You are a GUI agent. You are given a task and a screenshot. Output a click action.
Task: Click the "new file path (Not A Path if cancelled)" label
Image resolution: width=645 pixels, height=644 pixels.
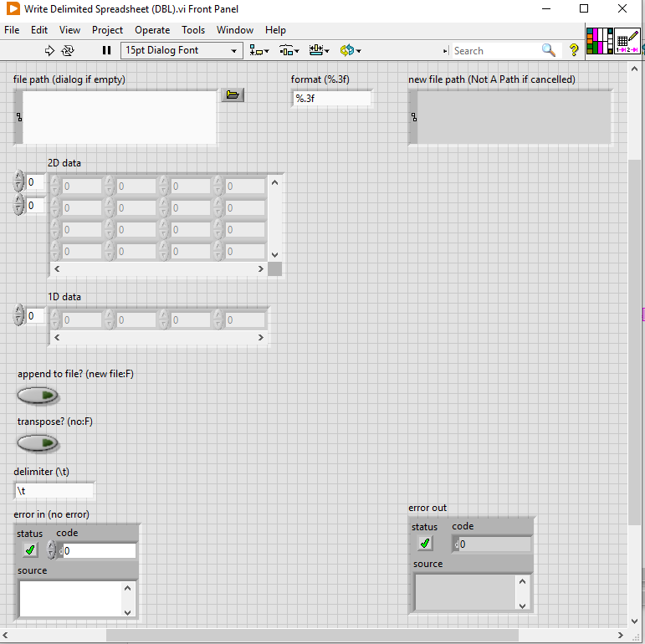pyautogui.click(x=492, y=79)
